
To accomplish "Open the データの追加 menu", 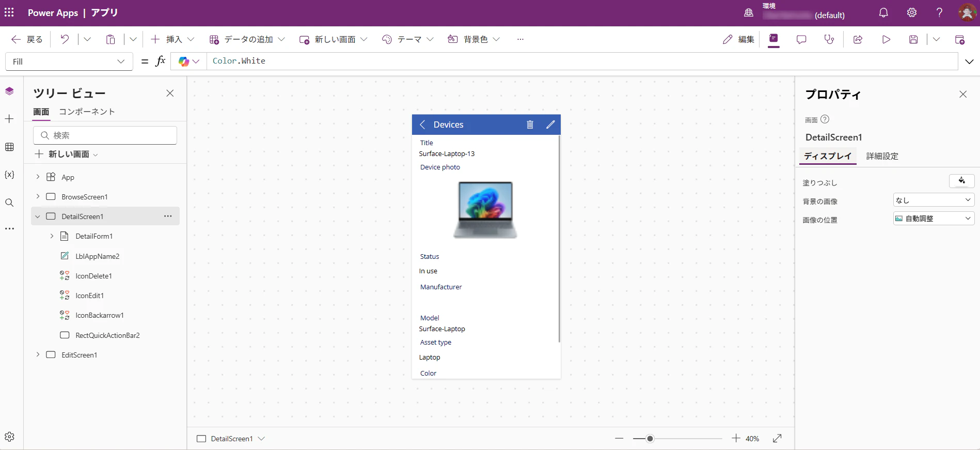I will [247, 39].
